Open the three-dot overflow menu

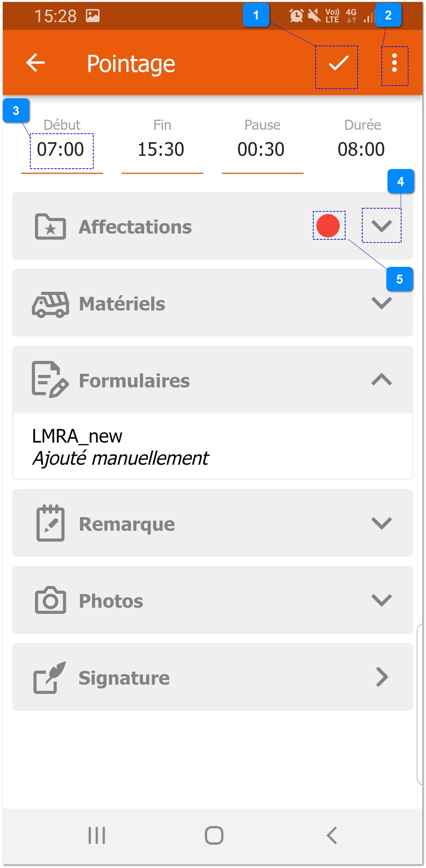pyautogui.click(x=395, y=63)
